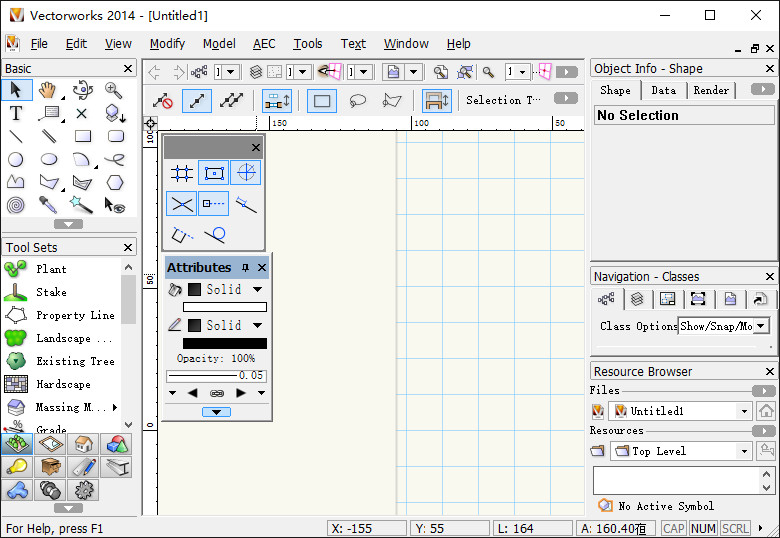Adjust the line thickness 0.05 control

(216, 375)
